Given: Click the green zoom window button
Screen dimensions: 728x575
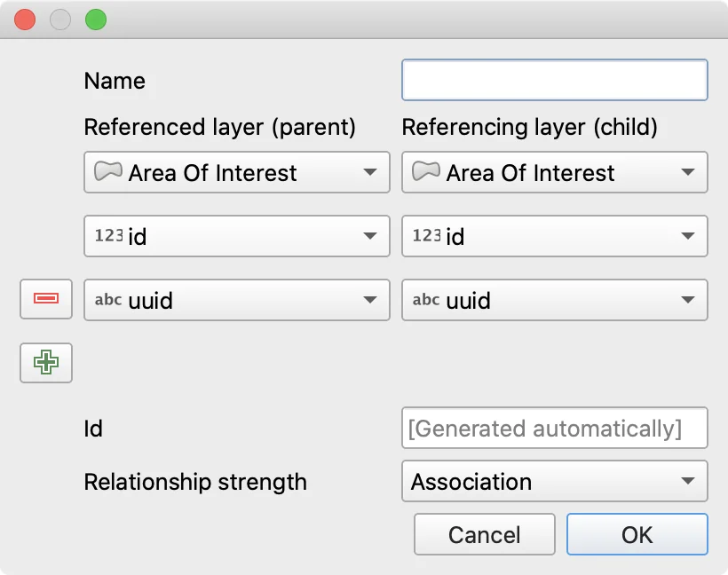Looking at the screenshot, I should [94, 19].
